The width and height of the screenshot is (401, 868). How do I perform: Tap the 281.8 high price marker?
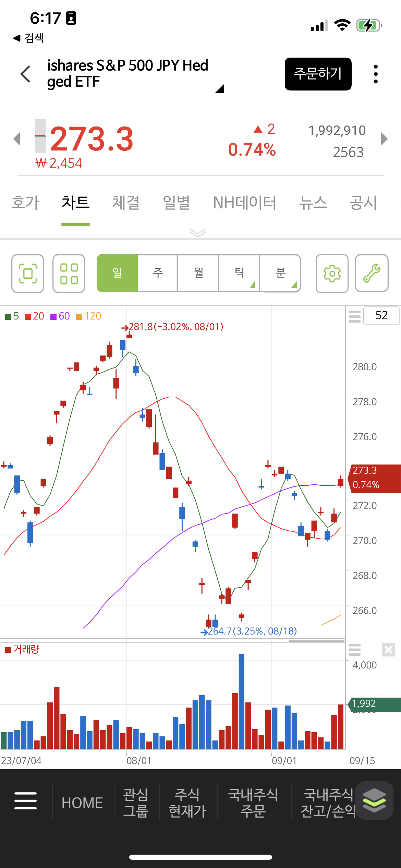(172, 327)
